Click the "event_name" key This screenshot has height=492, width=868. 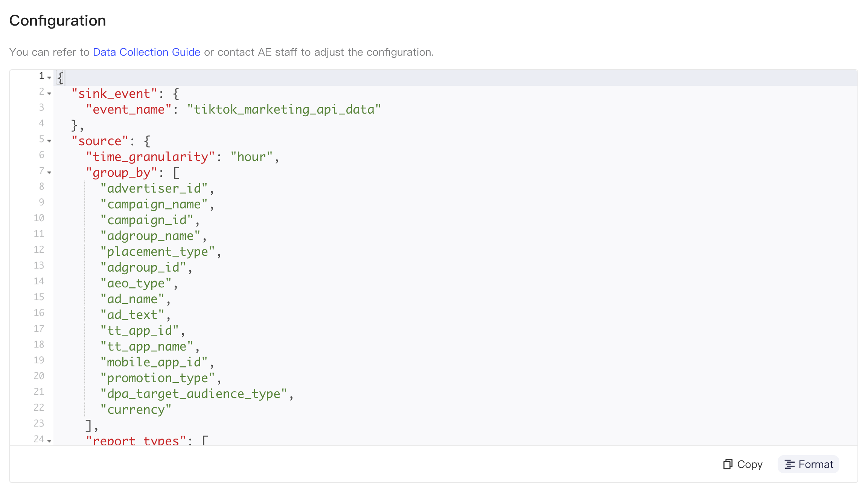129,109
